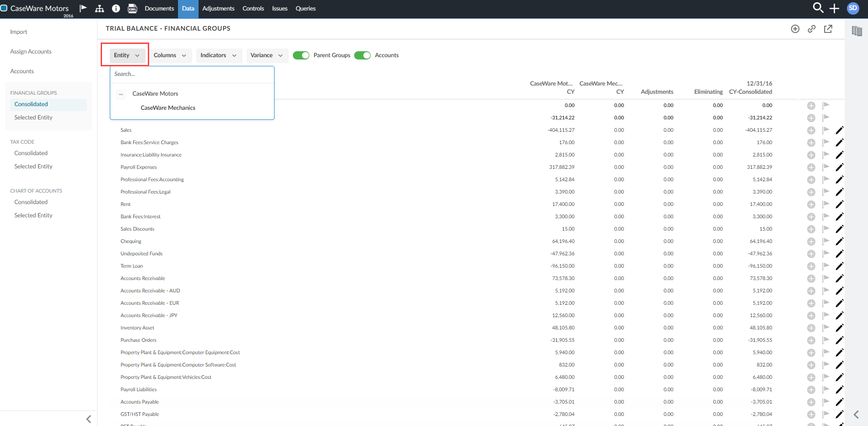The height and width of the screenshot is (426, 868).
Task: Open the Accounts Receivable - EUR account
Action: (x=150, y=303)
